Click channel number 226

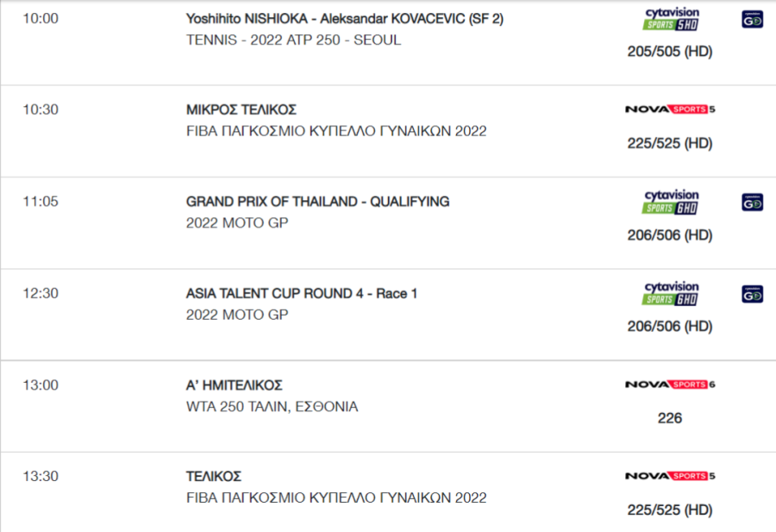click(670, 418)
